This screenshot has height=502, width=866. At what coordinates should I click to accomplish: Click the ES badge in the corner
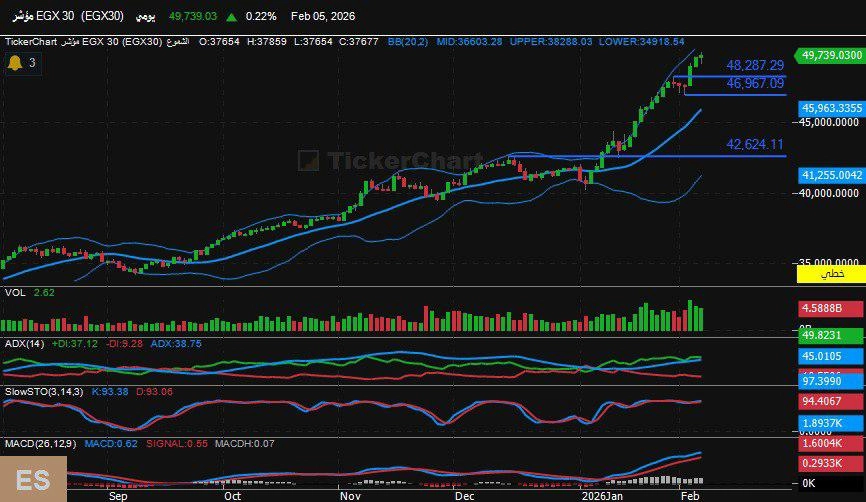[33, 478]
